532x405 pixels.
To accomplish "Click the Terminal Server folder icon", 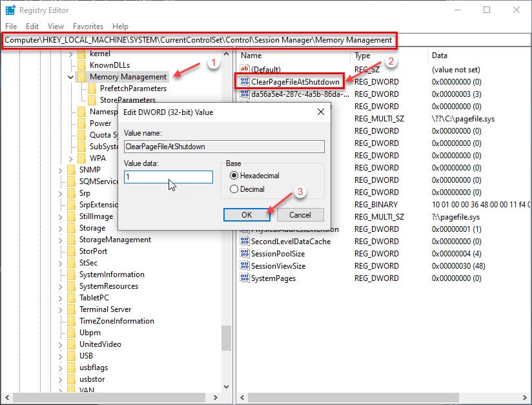I will pyautogui.click(x=71, y=309).
